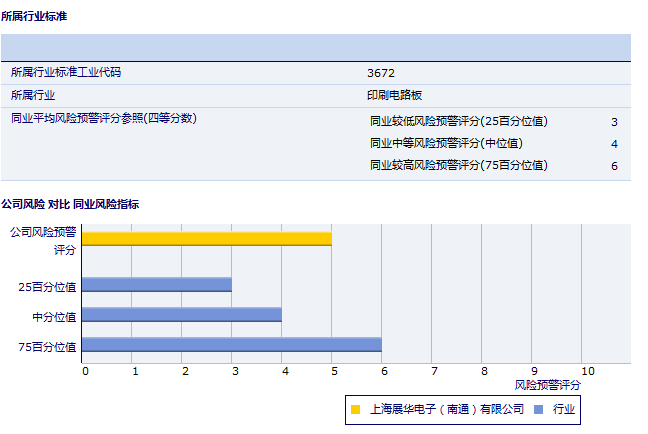Viewport: 648px width, 434px height.
Task: Click the 公司风险 对比 同业风险指标 heading
Action: click(x=70, y=204)
